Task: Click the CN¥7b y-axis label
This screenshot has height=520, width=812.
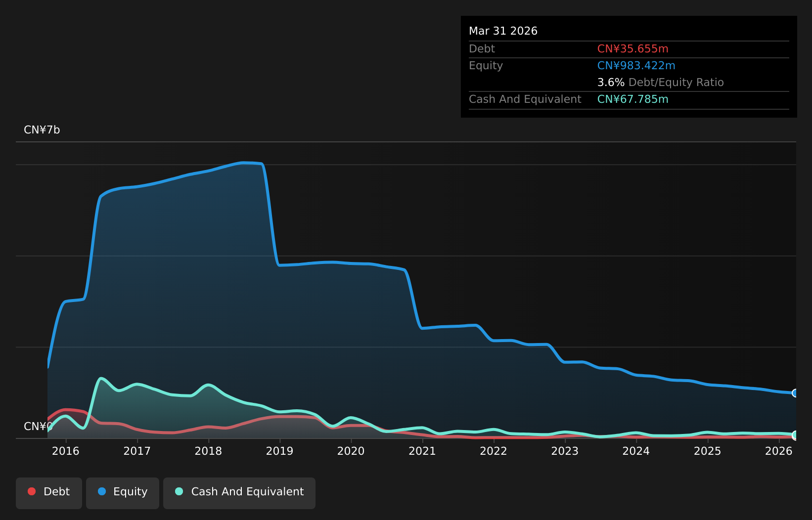Action: [x=42, y=130]
